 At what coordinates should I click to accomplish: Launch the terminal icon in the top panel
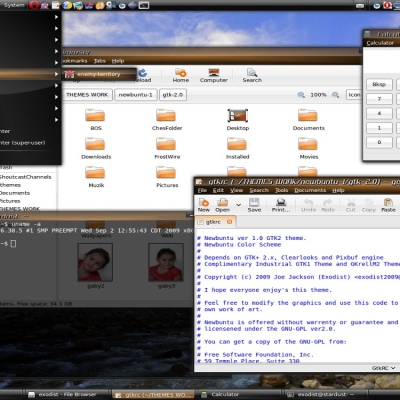coord(144,5)
